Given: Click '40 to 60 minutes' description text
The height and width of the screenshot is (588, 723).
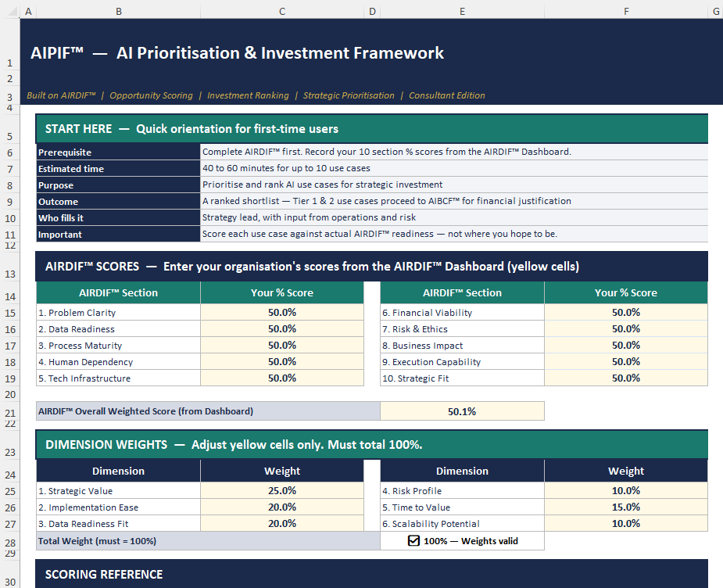Looking at the screenshot, I should pos(286,168).
